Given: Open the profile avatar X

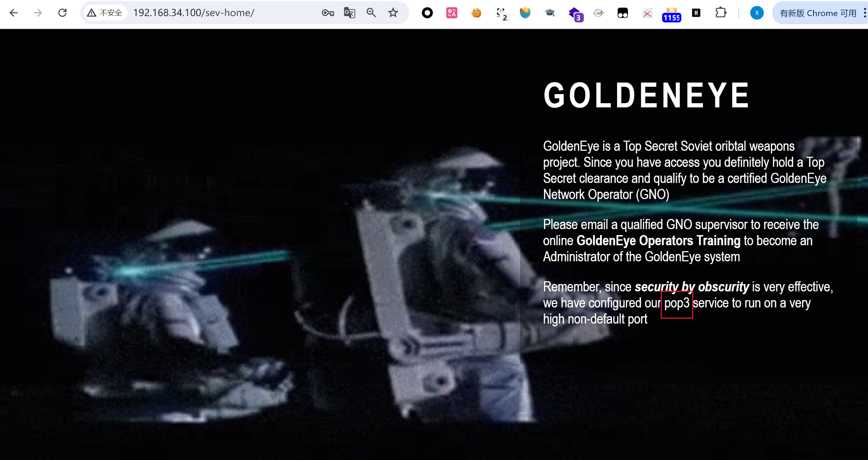Looking at the screenshot, I should point(756,13).
